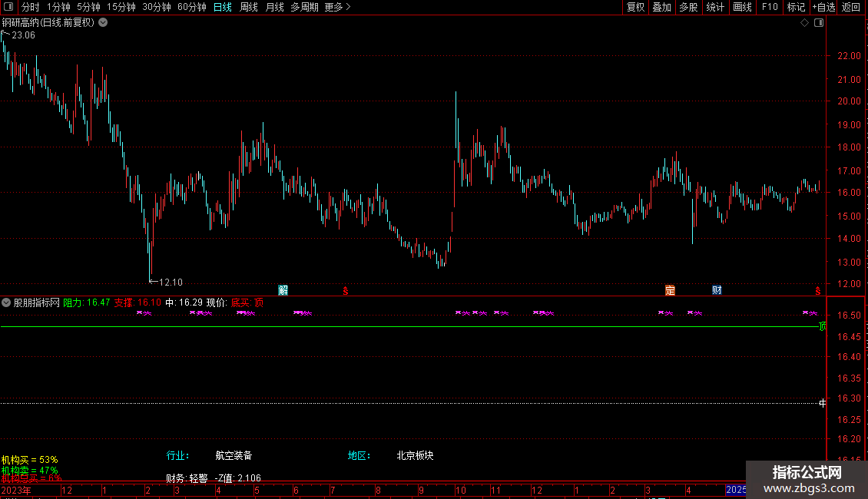868x499 pixels.
Task: Click the 2023年 label on the time axis
Action: tap(16, 490)
